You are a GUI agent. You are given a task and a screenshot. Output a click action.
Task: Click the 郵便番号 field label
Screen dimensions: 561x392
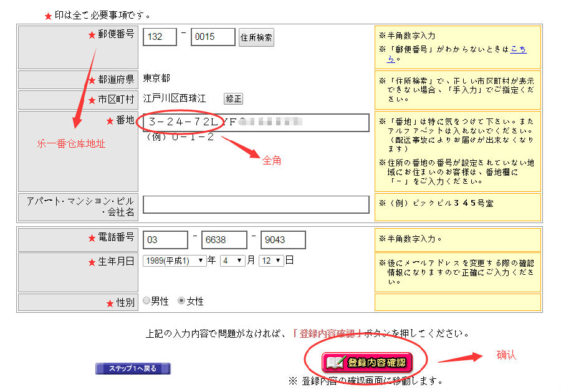(116, 34)
